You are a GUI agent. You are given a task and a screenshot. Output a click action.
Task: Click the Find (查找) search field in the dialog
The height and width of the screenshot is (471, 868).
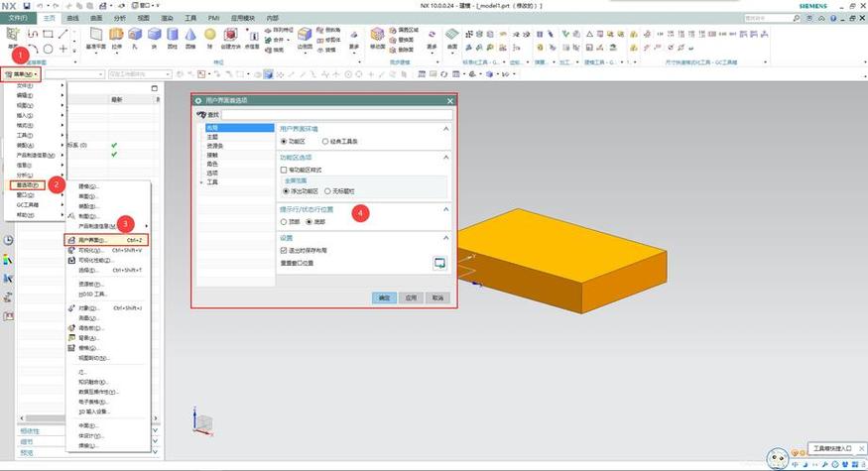tap(337, 115)
